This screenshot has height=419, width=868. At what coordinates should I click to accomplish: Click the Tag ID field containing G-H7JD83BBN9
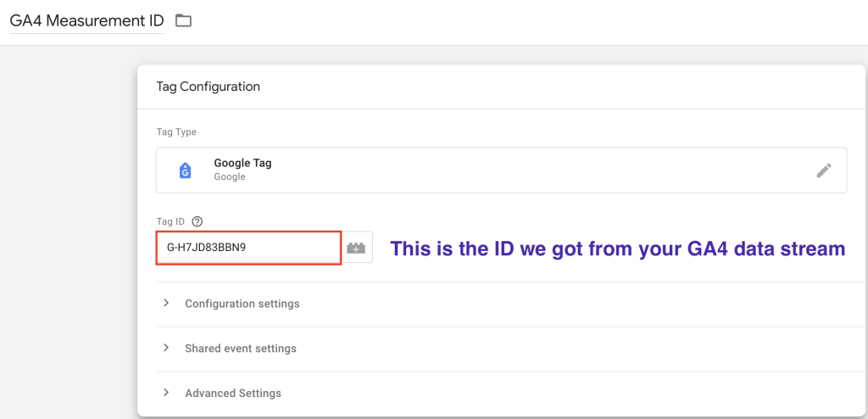[248, 248]
